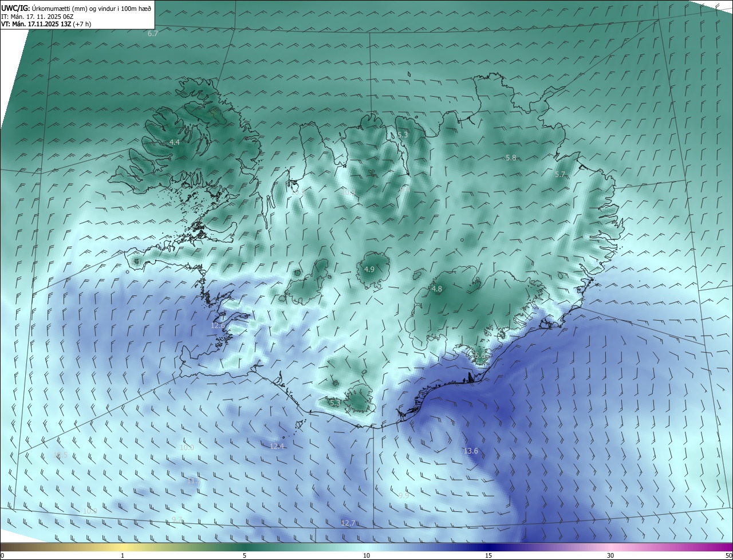Click the 5.7 value label on the map

point(560,175)
